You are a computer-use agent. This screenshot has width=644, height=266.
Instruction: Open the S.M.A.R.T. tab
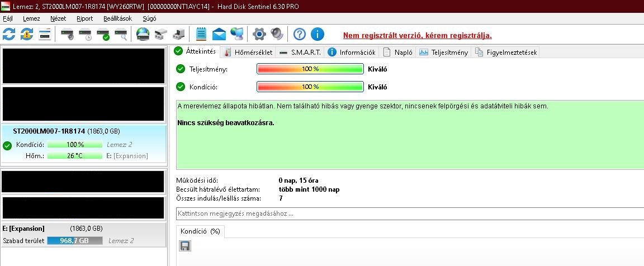click(300, 52)
